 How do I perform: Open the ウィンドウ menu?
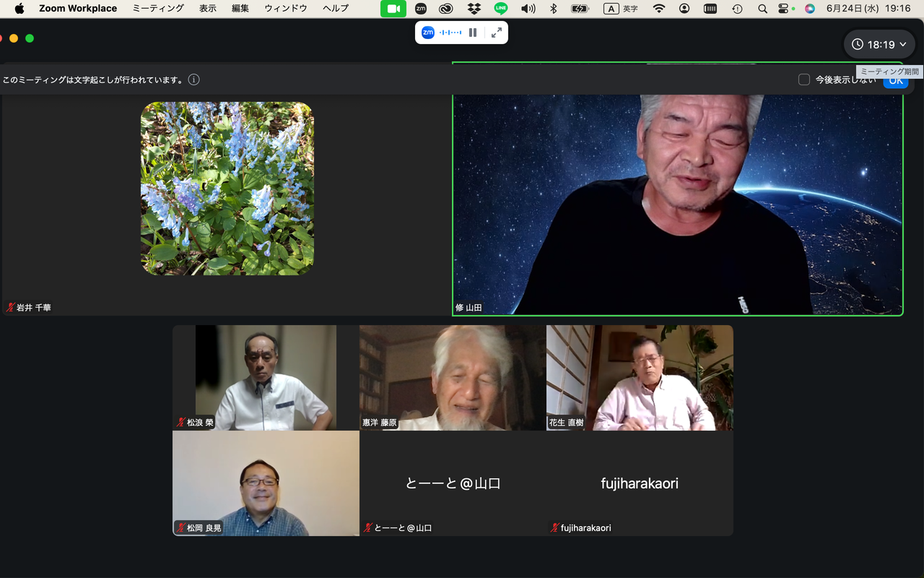pos(286,9)
